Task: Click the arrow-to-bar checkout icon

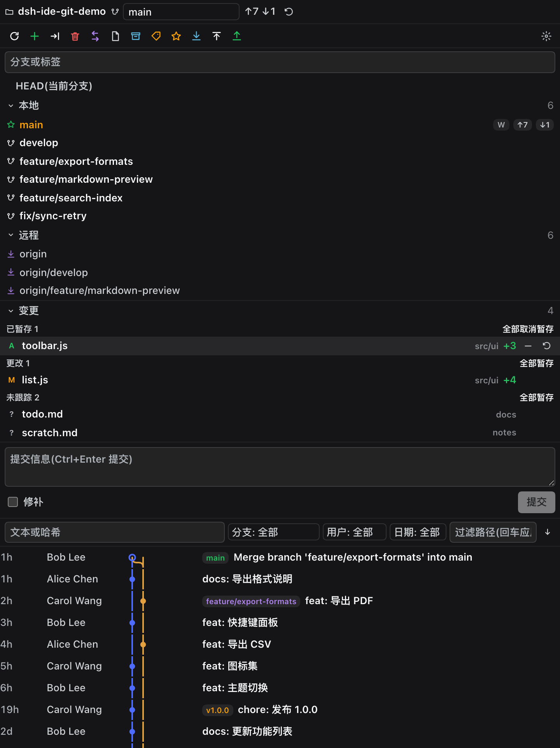Action: (x=55, y=36)
